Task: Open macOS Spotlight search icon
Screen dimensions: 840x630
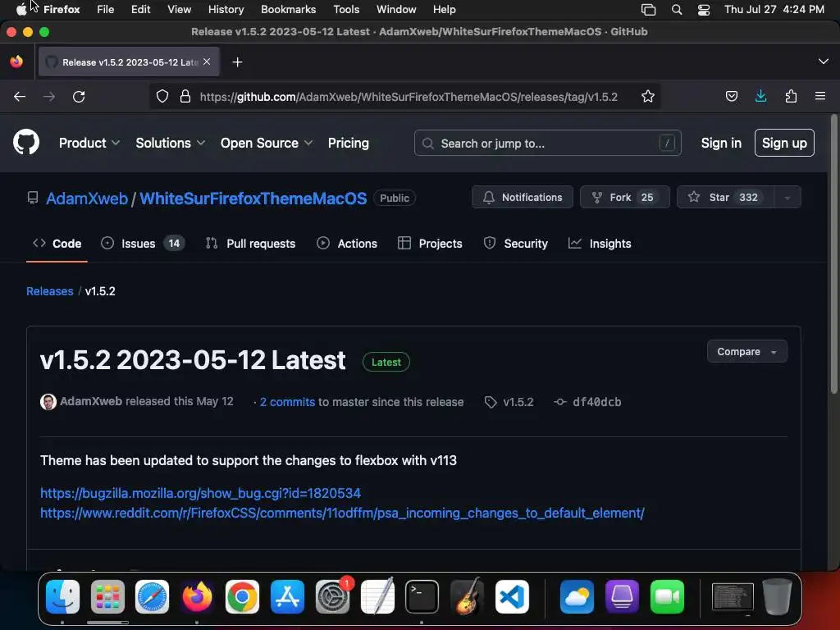Action: click(x=677, y=9)
